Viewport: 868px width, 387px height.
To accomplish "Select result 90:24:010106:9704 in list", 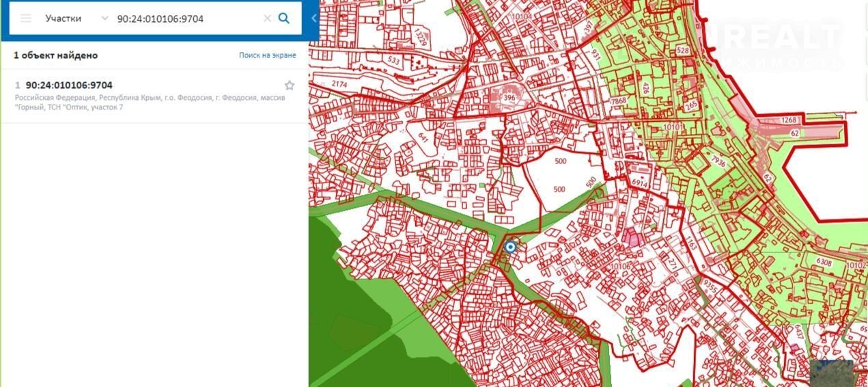I will [x=69, y=85].
